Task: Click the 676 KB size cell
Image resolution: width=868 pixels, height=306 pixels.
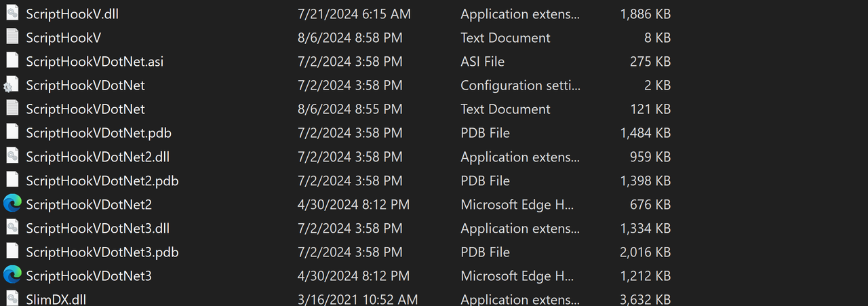Action: click(x=650, y=204)
